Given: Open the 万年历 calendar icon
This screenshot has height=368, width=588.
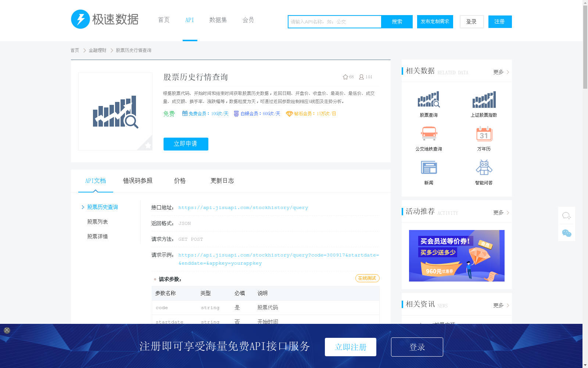Looking at the screenshot, I should click(484, 134).
